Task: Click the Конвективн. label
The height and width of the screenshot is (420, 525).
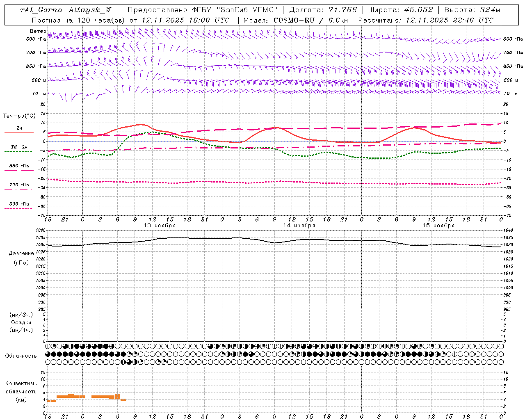Action: tap(21, 383)
